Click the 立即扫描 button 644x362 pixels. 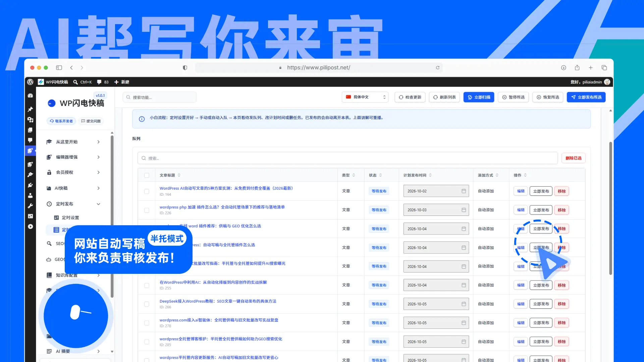[479, 97]
